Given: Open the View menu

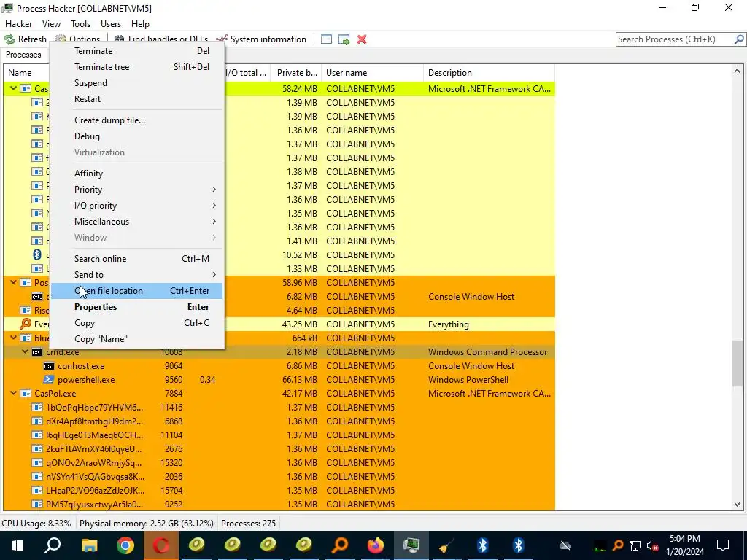Looking at the screenshot, I should (51, 24).
